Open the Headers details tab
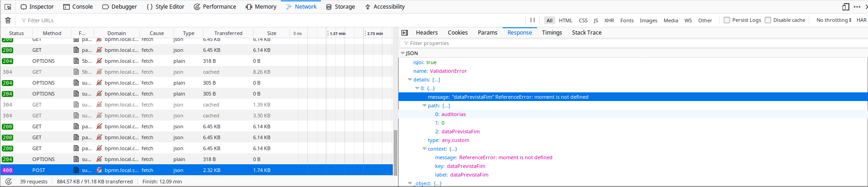Viewport: 868px width, 187px height. [426, 33]
